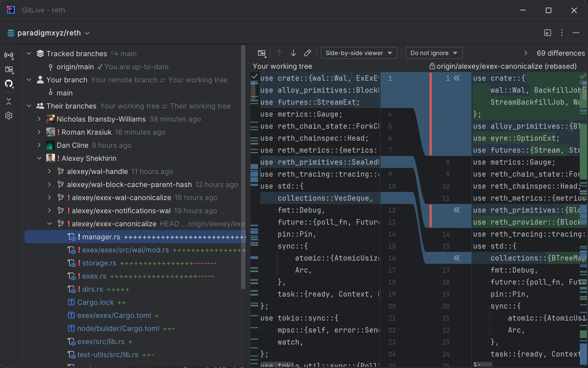Click the chevron next to 69 differences
Image resolution: width=588 pixels, height=368 pixels.
(x=526, y=53)
